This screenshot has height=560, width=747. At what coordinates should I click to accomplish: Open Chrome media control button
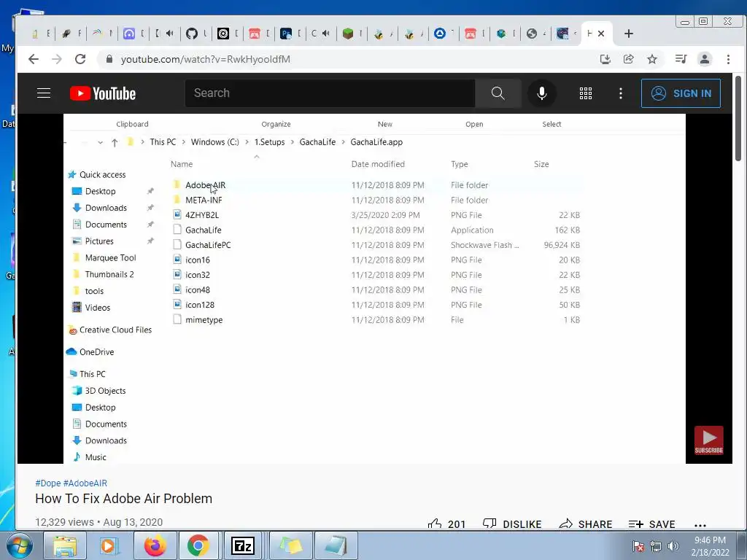point(681,59)
